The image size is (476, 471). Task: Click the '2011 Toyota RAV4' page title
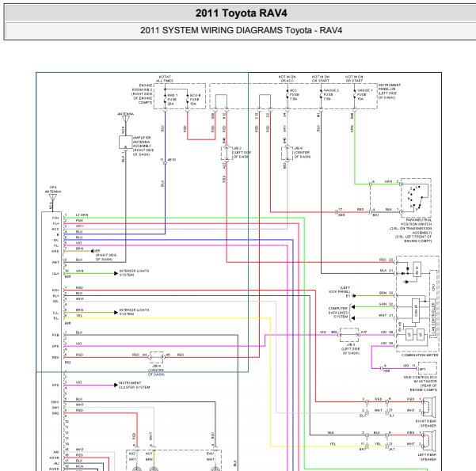click(x=241, y=13)
